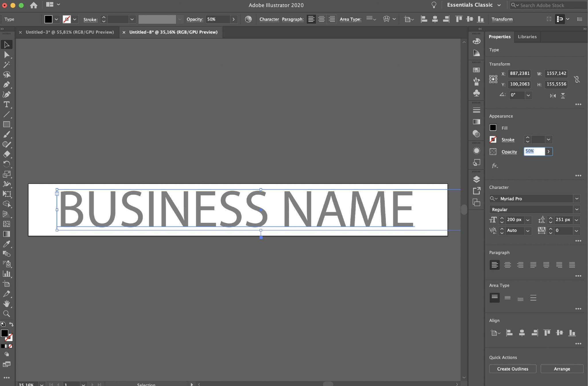588x386 pixels.
Task: Toggle the constrain proportions link for width and height
Action: pos(577,79)
